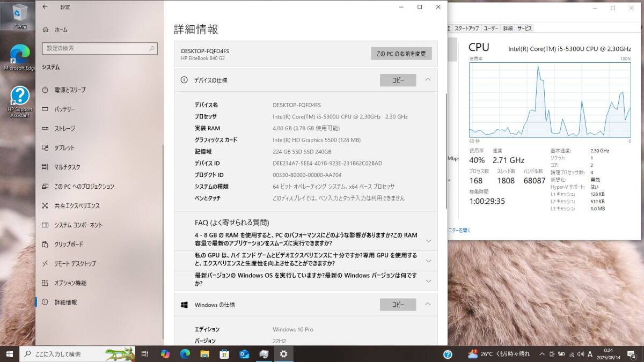This screenshot has height=362, width=644.
Task: Switch to サービス tab in Task Manager
Action: point(524,28)
